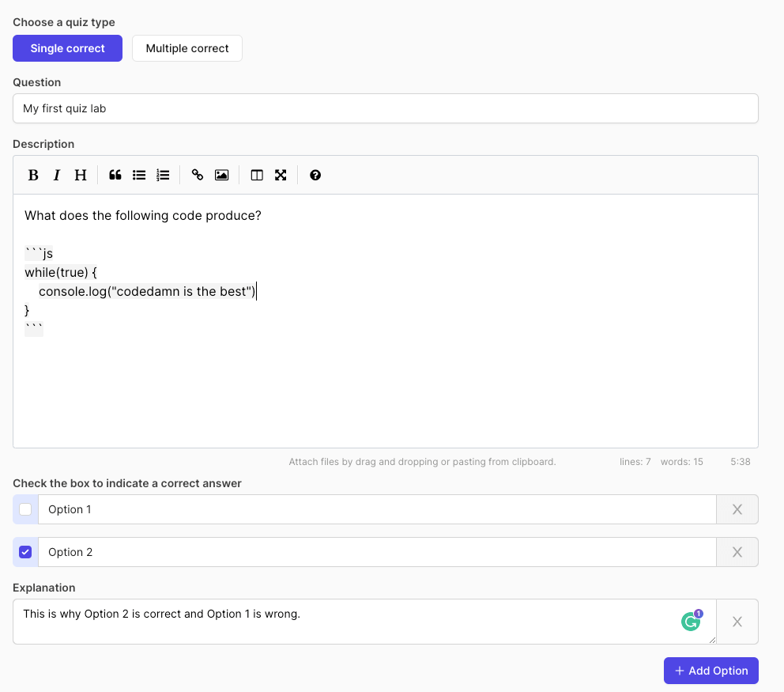Insert a link in description
Viewport: 784px width, 692px height.
tap(198, 176)
